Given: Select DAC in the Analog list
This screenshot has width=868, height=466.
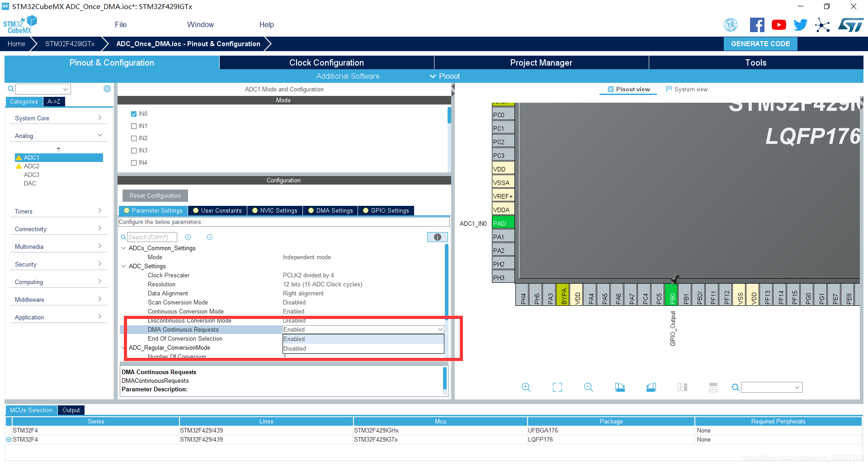Looking at the screenshot, I should 30,183.
